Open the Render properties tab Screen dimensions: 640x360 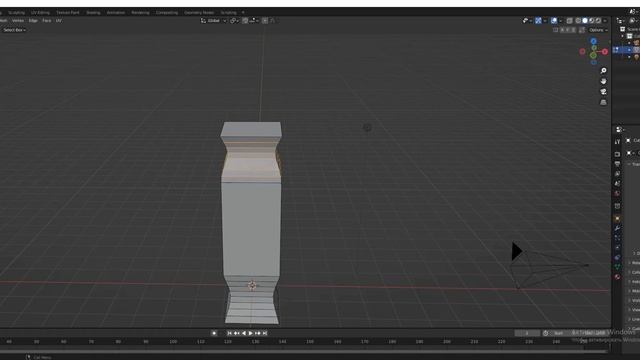[x=617, y=154]
